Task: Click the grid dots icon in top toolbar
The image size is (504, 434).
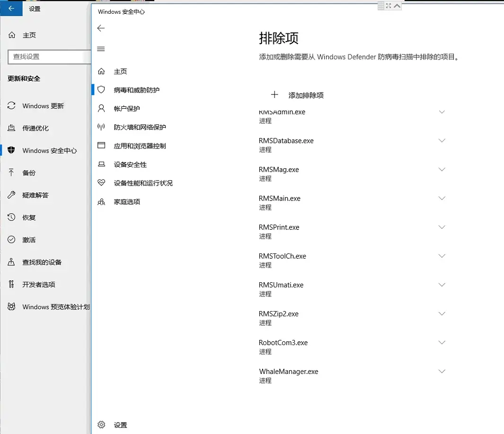Action: pos(381,6)
